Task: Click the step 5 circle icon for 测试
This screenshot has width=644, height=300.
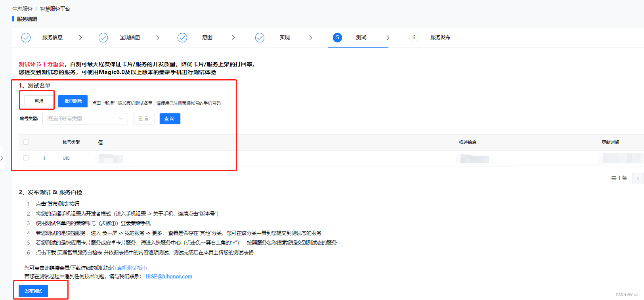Action: coord(337,38)
